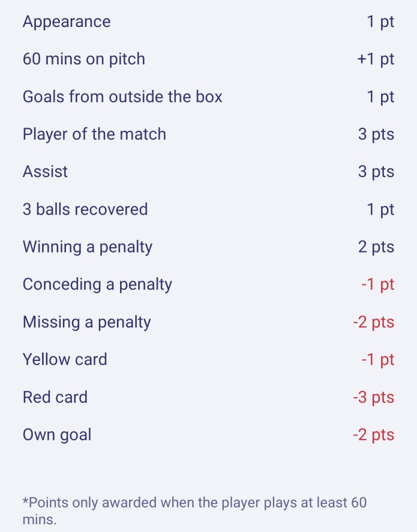Select the "Own goal" label
This screenshot has height=532, width=417.
tap(57, 435)
